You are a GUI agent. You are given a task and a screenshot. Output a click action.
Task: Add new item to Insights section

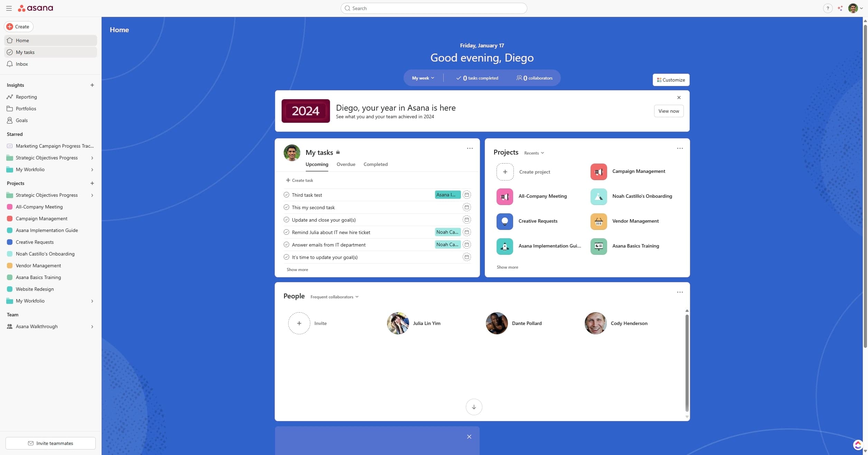(x=92, y=85)
